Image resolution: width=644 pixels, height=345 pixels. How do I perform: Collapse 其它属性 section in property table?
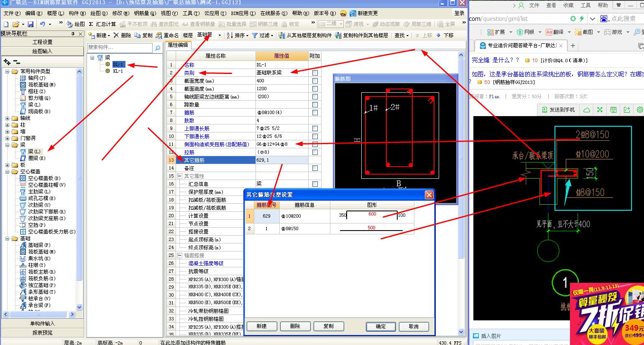(x=179, y=176)
